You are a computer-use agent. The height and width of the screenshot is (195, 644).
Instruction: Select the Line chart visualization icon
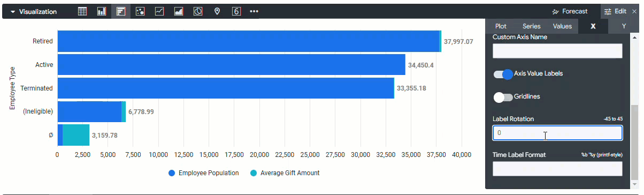(x=159, y=11)
